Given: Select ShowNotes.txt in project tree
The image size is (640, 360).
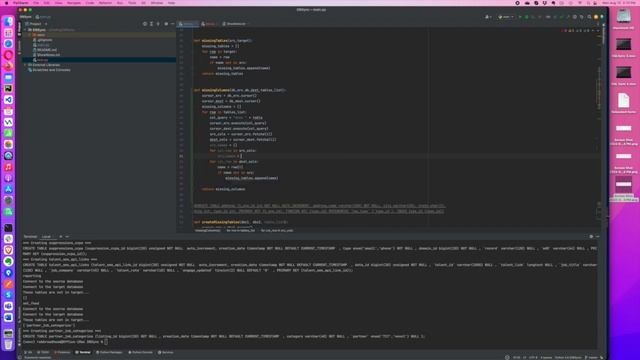Looking at the screenshot, I should pos(48,55).
